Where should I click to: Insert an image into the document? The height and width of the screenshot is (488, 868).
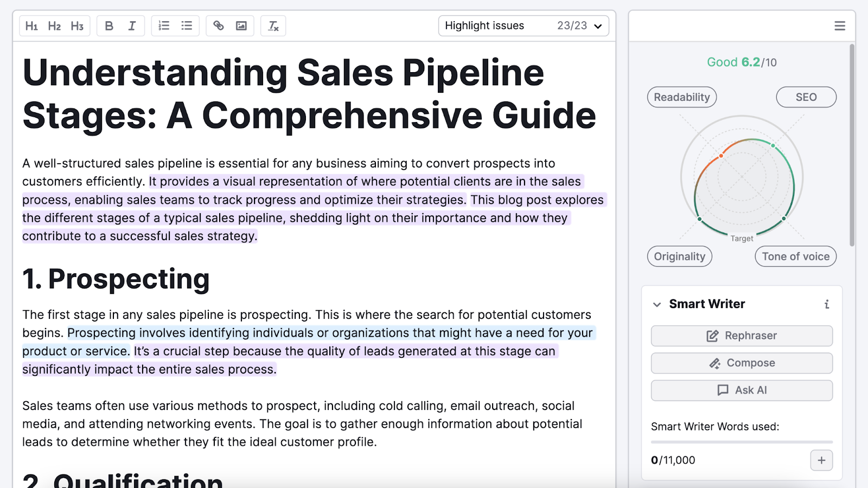click(x=241, y=25)
